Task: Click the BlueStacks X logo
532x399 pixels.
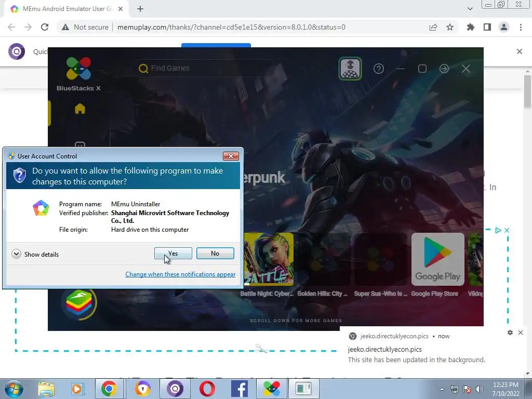Action: (78, 74)
